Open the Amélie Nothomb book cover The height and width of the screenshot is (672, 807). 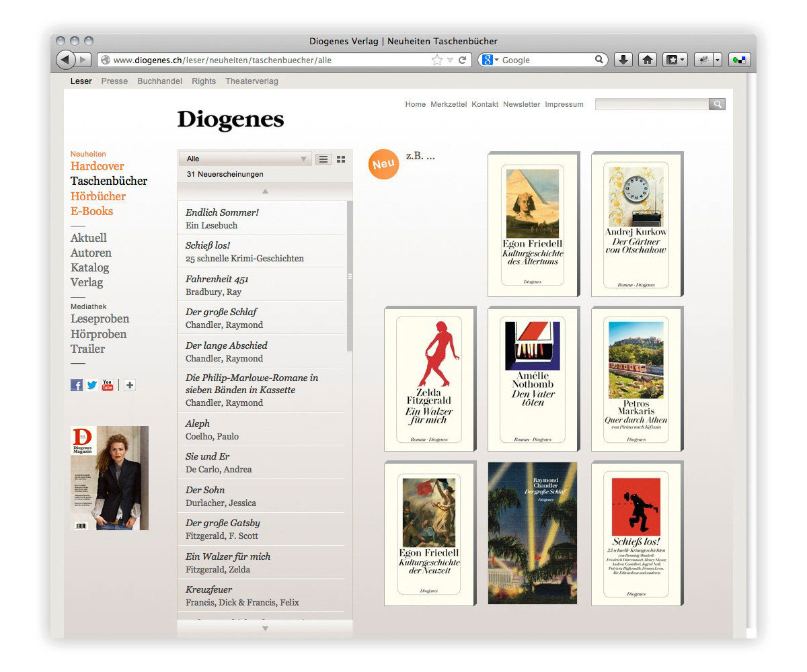[532, 379]
